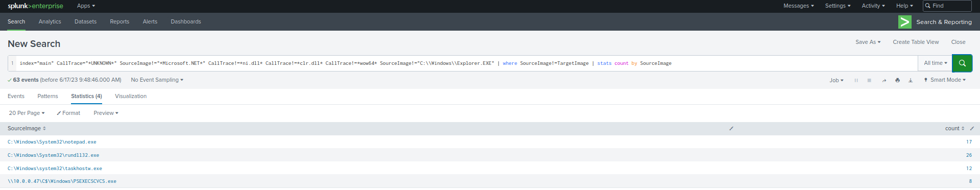Image resolution: width=980 pixels, height=190 pixels.
Task: Open the No Event Sampling dropdown
Action: (157, 80)
